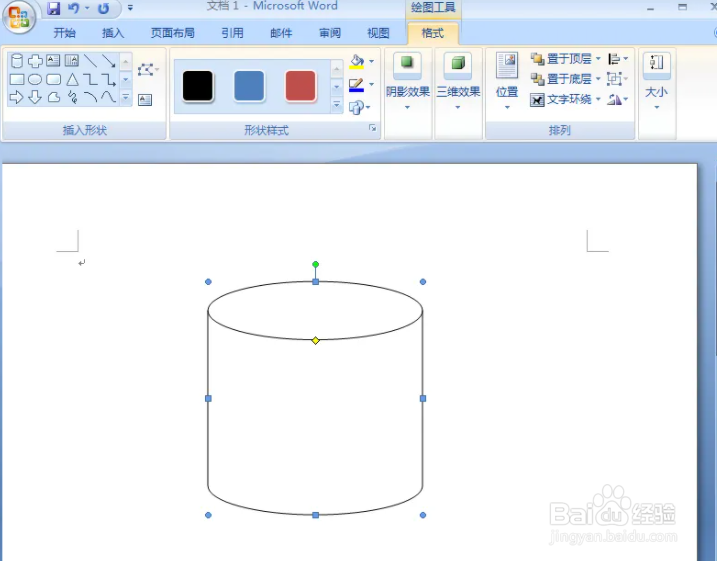Open the 格式 drawing tools tab
Viewport: 717px width, 561px height.
pyautogui.click(x=433, y=33)
